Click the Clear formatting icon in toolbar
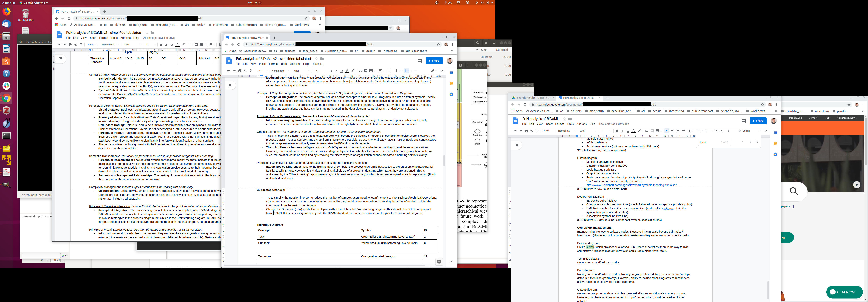 (728, 131)
